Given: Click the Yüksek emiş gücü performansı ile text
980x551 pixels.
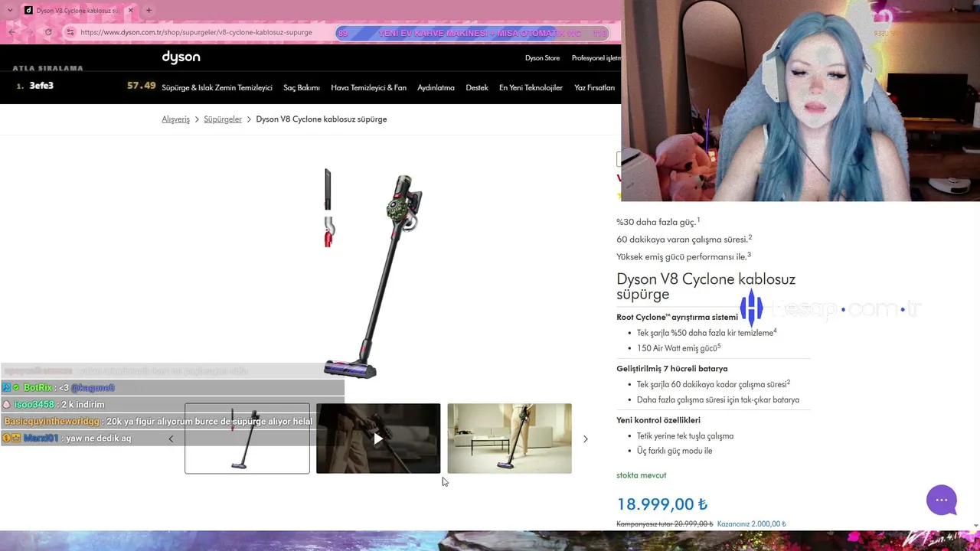Looking at the screenshot, I should pyautogui.click(x=683, y=256).
